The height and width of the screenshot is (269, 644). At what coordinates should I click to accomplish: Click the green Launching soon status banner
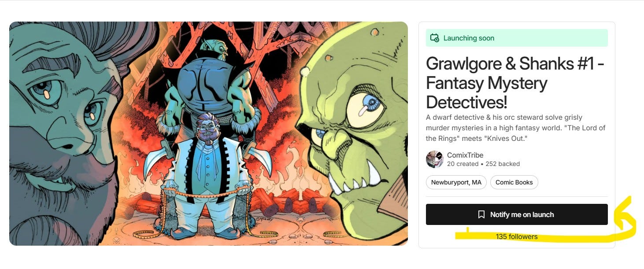[x=517, y=38]
